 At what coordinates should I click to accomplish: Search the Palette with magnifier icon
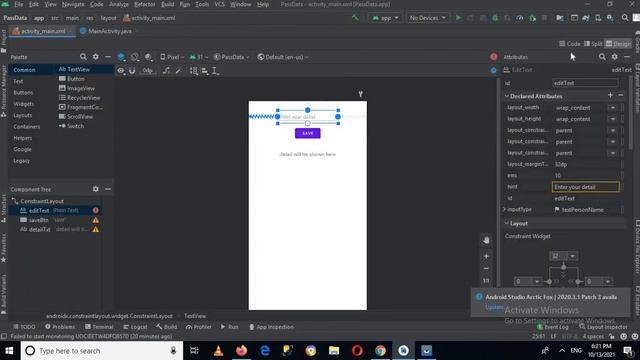click(83, 57)
